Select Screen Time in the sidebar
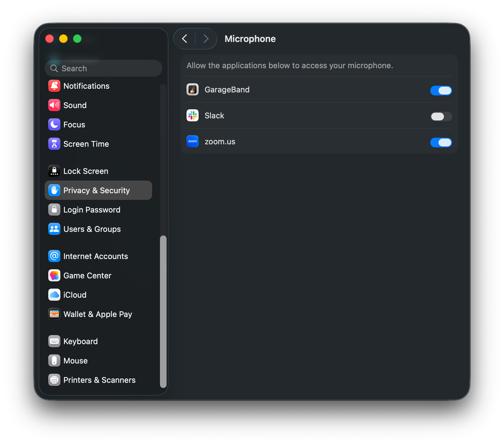Viewport: 504px width, 445px height. (x=86, y=144)
